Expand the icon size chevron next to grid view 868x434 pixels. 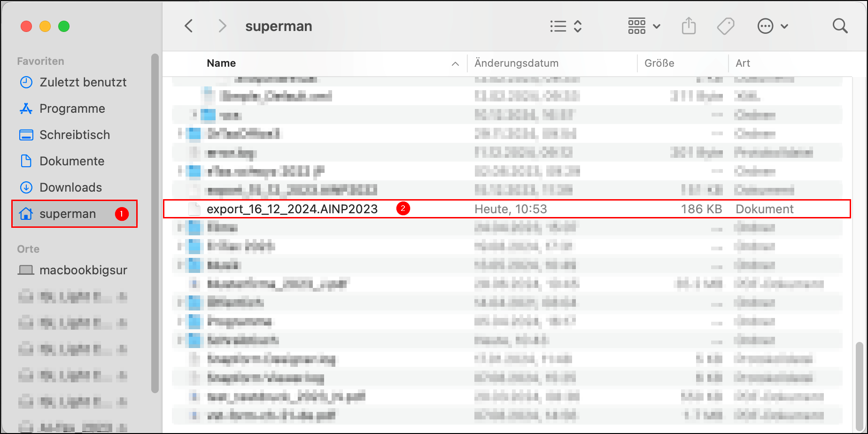click(x=657, y=26)
